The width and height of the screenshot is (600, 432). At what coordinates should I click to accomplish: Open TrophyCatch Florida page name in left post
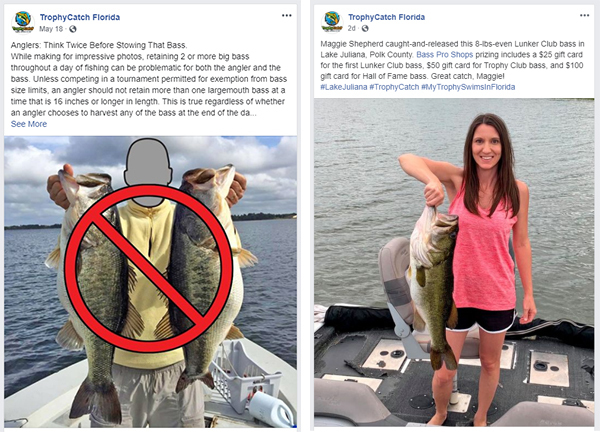tap(80, 17)
